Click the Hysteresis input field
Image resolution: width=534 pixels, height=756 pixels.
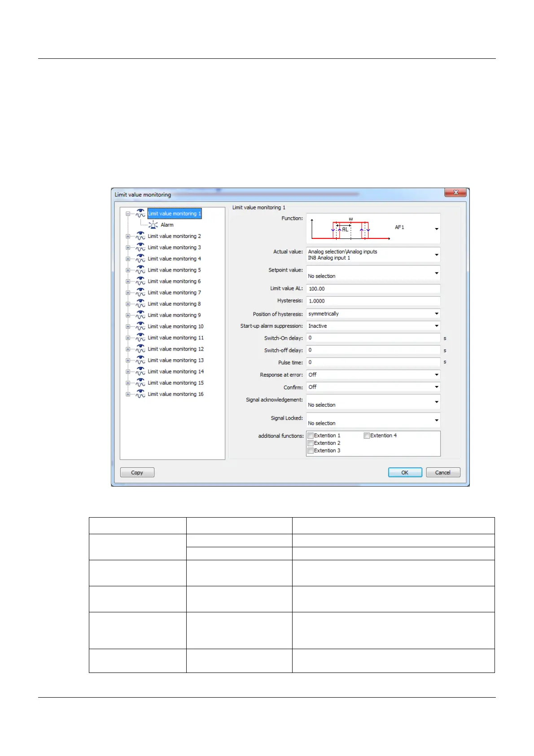pyautogui.click(x=373, y=301)
